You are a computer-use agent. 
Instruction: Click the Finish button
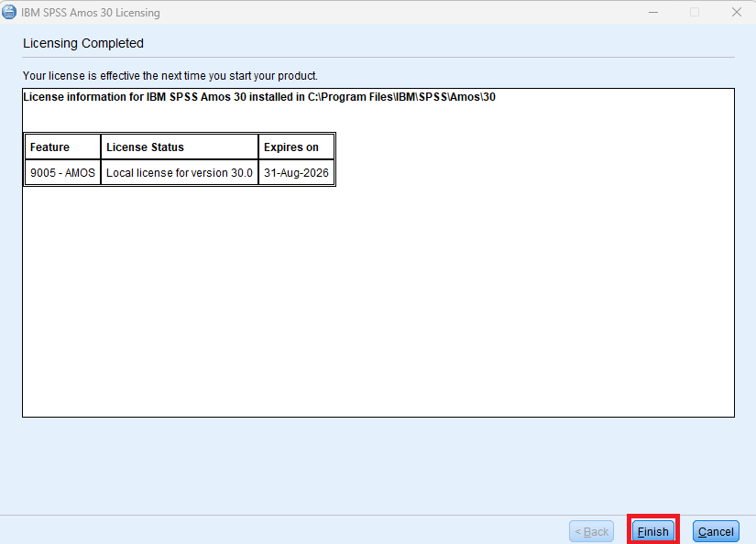click(x=652, y=531)
